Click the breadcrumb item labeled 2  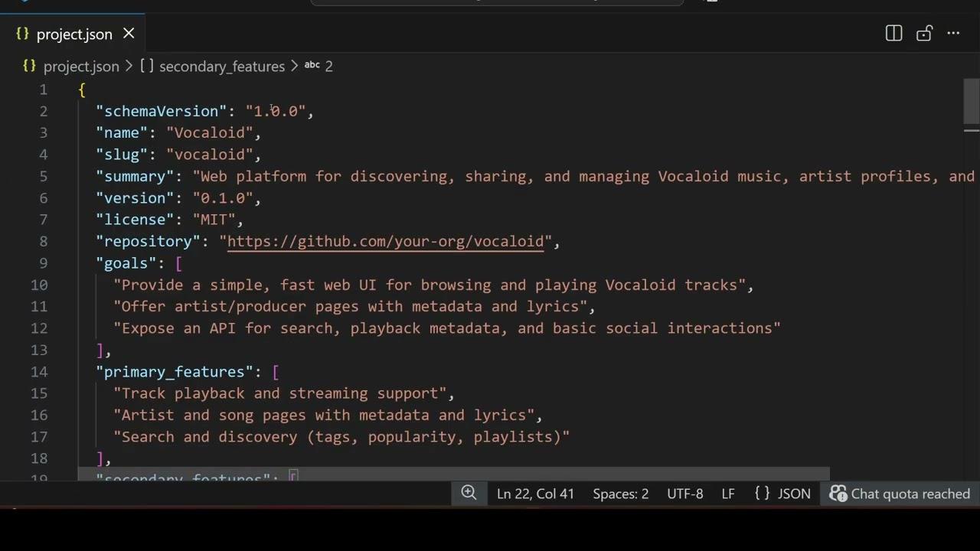pos(328,67)
